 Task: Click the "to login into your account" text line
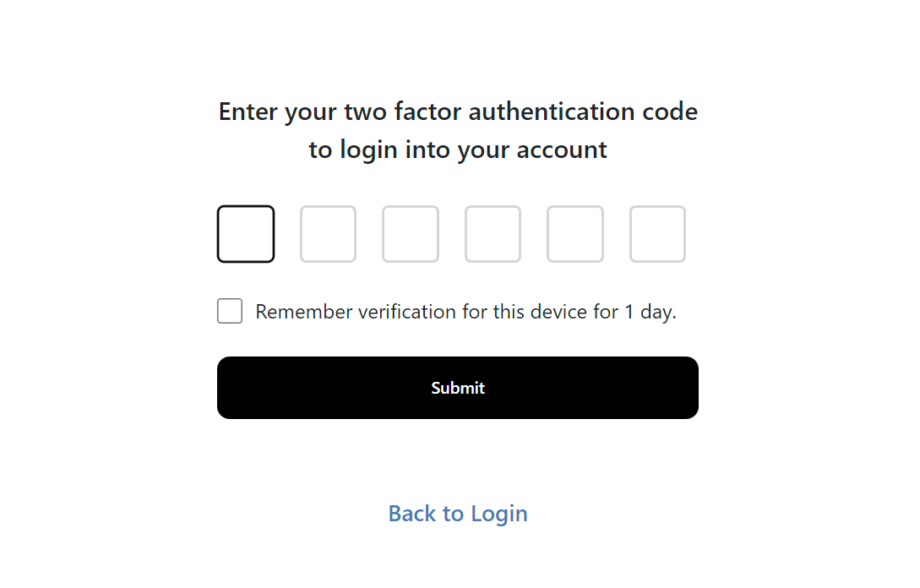(458, 150)
